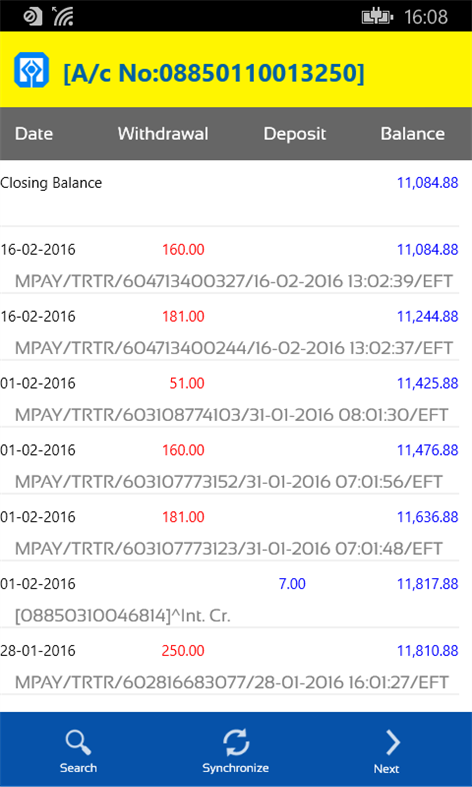
Task: Select the Balance column header
Action: click(x=412, y=134)
